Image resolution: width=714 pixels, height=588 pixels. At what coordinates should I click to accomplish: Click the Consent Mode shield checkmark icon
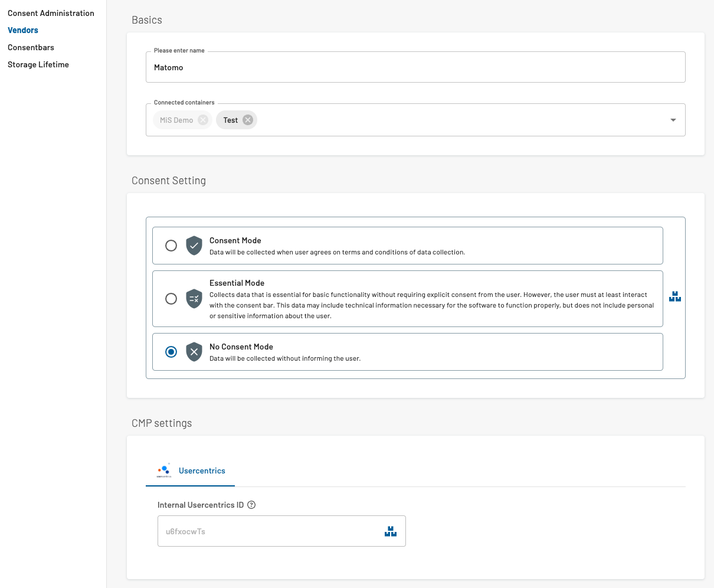point(194,246)
